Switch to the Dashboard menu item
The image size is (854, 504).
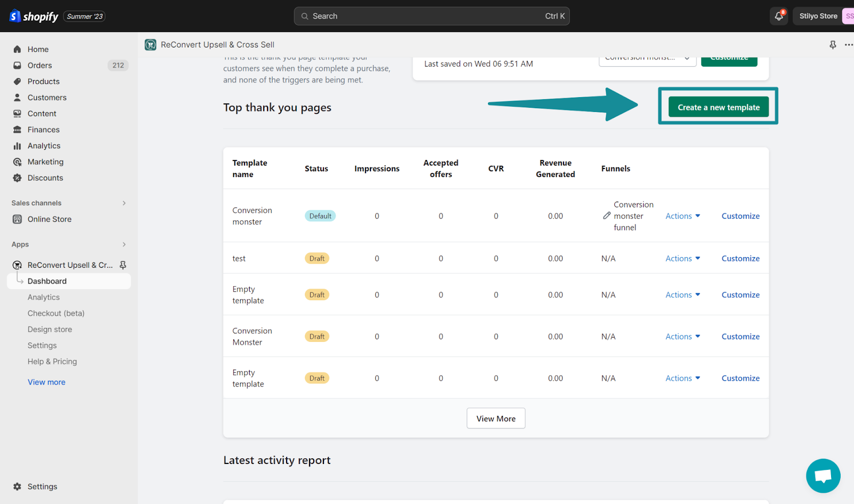point(47,281)
